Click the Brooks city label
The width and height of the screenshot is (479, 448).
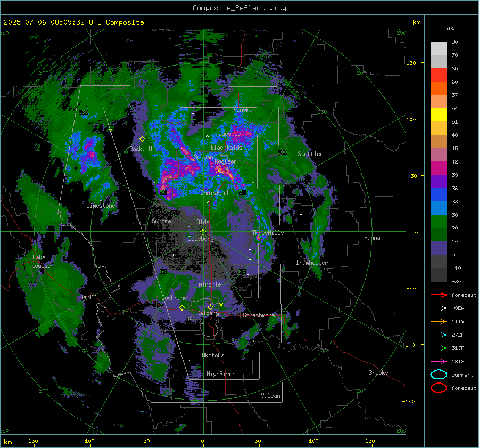point(378,373)
